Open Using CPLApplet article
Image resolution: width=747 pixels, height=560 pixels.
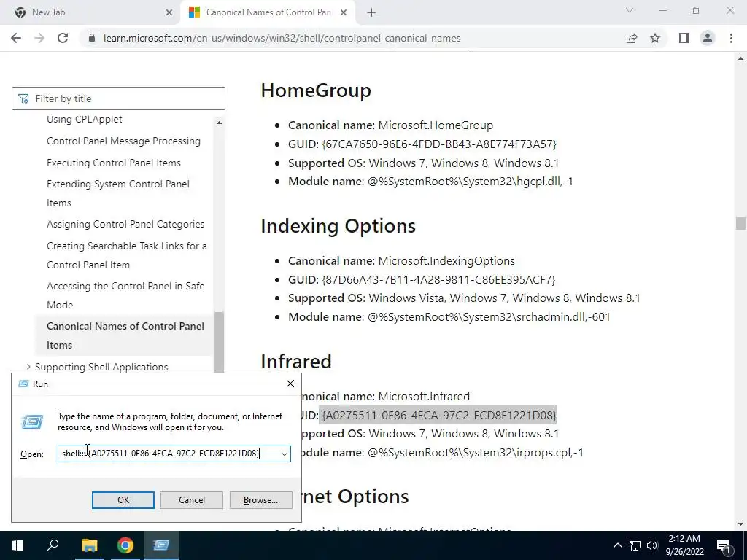pyautogui.click(x=85, y=119)
